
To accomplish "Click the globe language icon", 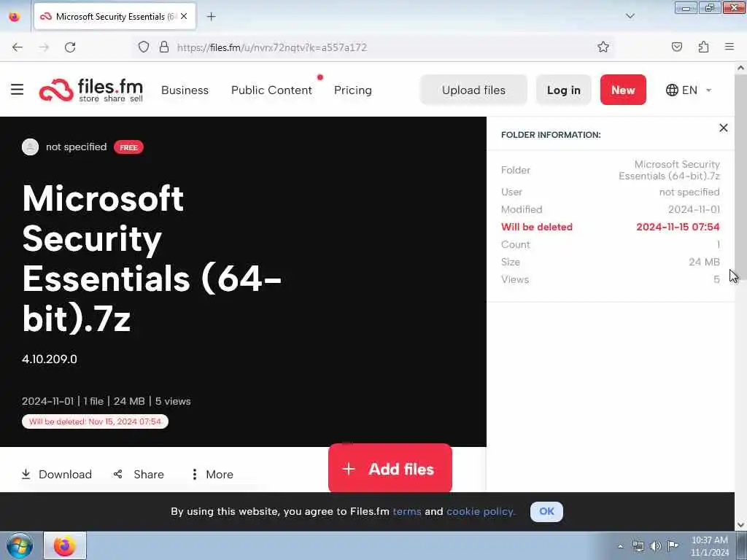I will (x=672, y=90).
